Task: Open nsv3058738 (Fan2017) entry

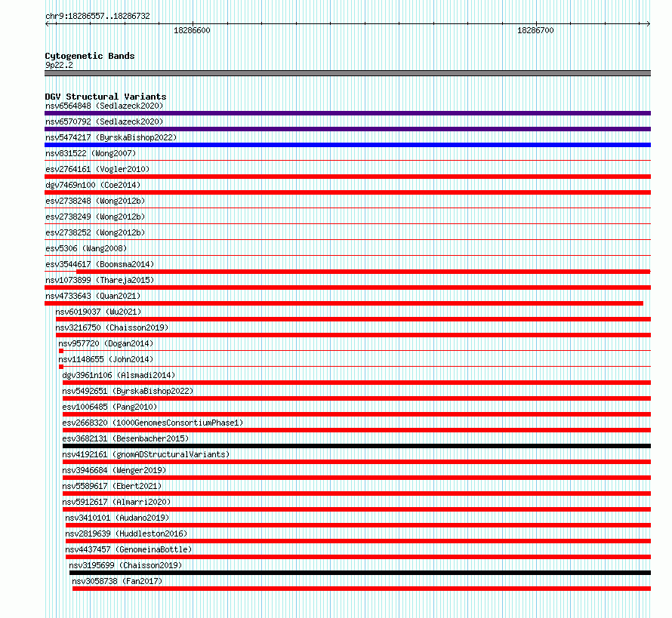Action: [x=117, y=581]
